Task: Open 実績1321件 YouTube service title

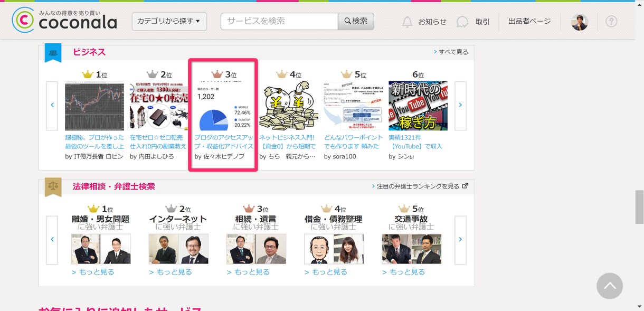Action: coord(416,142)
